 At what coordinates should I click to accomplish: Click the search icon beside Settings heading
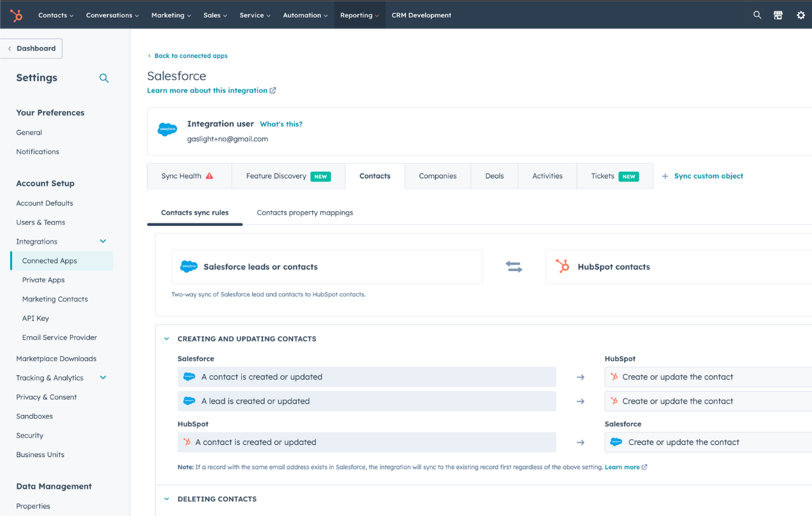click(x=104, y=78)
